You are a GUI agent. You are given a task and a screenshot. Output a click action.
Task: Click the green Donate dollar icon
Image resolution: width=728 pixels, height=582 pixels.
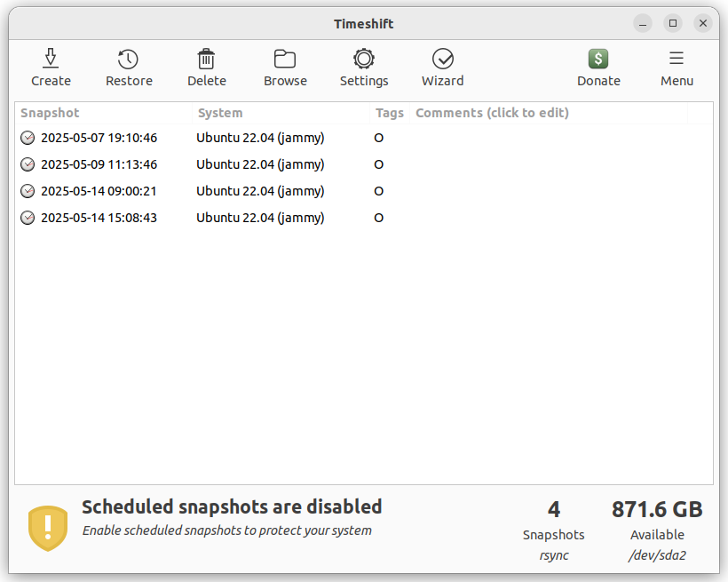(598, 59)
